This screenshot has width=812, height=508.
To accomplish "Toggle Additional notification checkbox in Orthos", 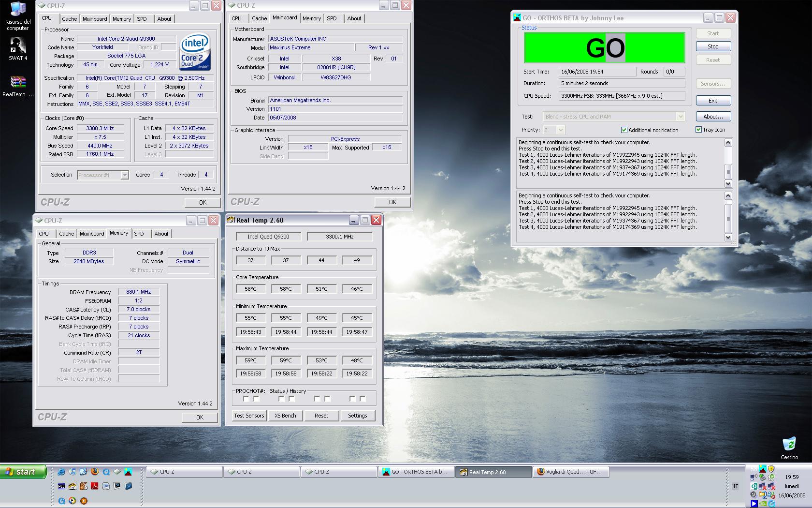I will tap(624, 130).
